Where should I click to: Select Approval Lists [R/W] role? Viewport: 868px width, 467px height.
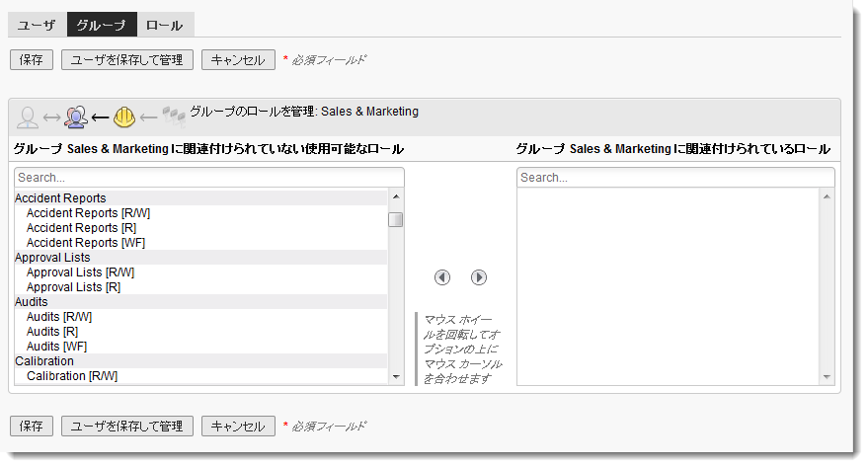pyautogui.click(x=200, y=272)
